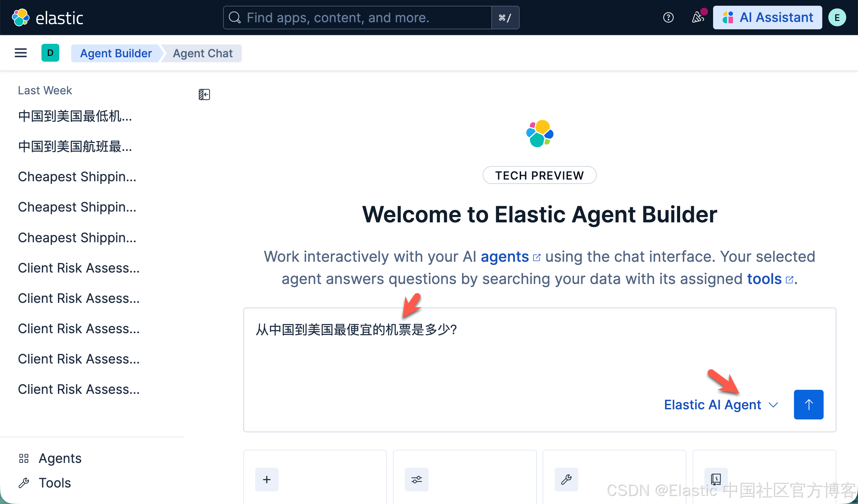Screen dimensions: 858x504
Task: Open the hamburger navigation menu
Action: click(x=21, y=53)
